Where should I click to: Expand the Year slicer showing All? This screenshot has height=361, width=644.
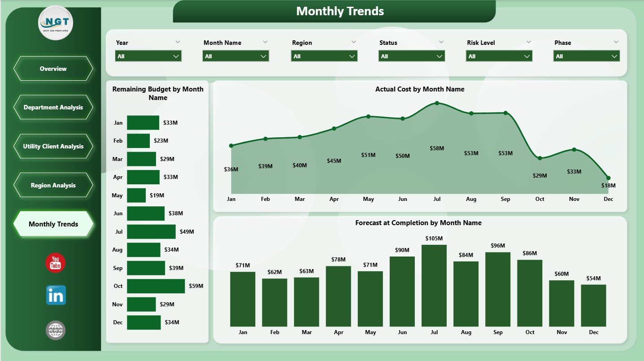pyautogui.click(x=148, y=56)
